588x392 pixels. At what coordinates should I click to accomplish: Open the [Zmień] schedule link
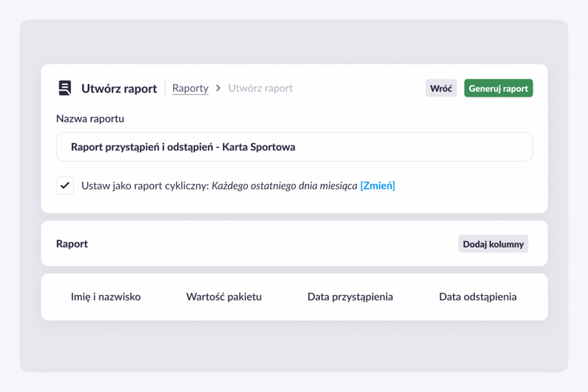coord(377,185)
